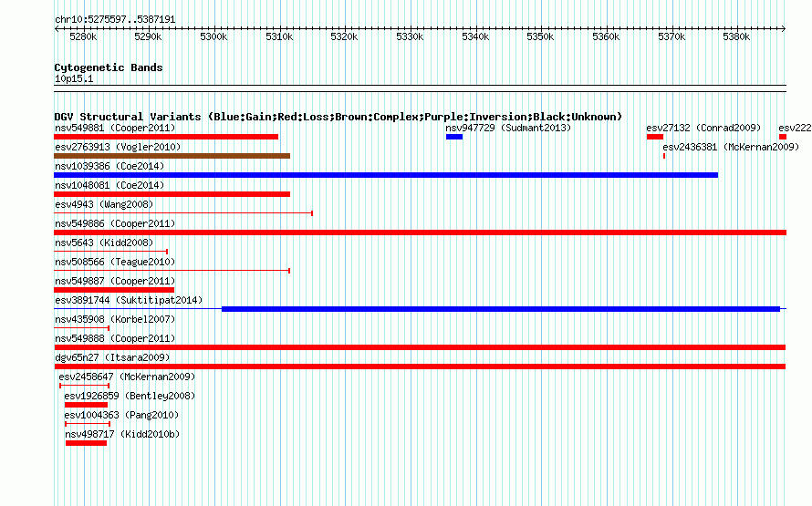Click the short blue bar of nsv947729
812x506 pixels.
coord(454,137)
